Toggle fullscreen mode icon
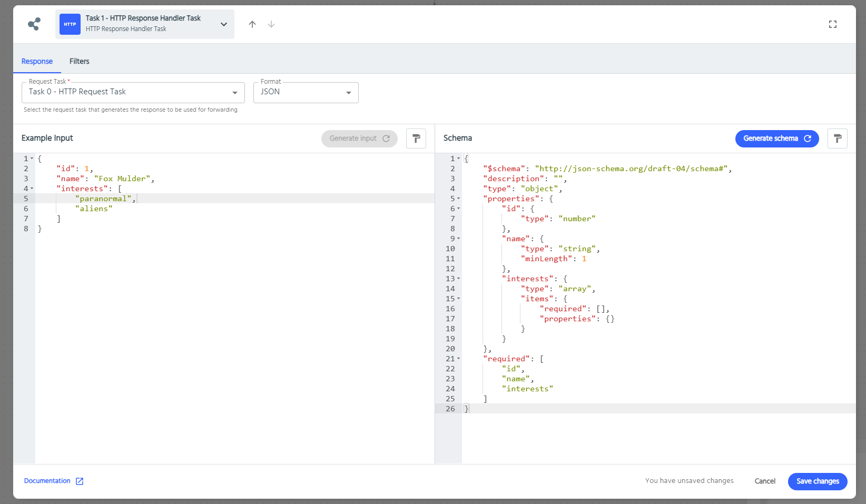The image size is (866, 504). click(x=833, y=24)
